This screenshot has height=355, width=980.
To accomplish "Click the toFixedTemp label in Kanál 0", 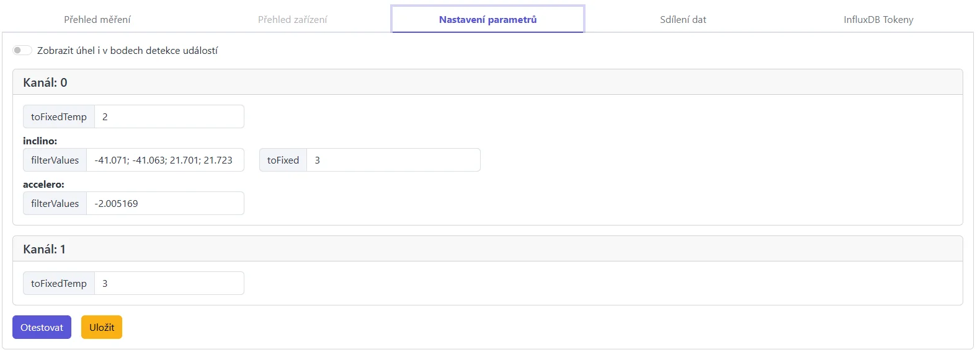I will pos(59,116).
